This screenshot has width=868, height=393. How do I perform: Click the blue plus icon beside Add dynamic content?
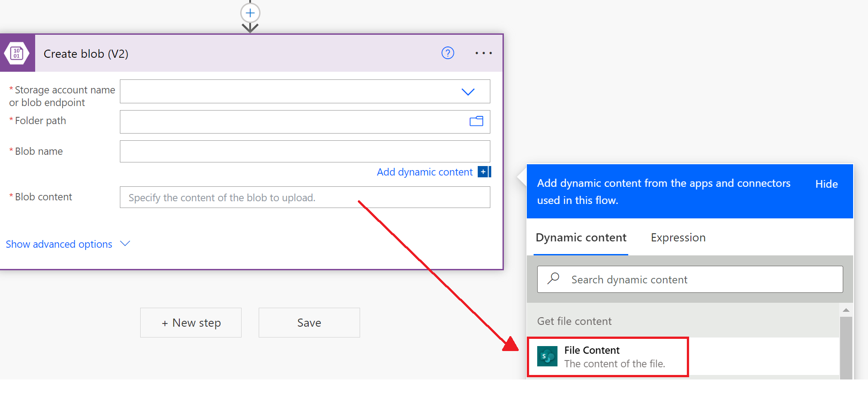(x=484, y=172)
